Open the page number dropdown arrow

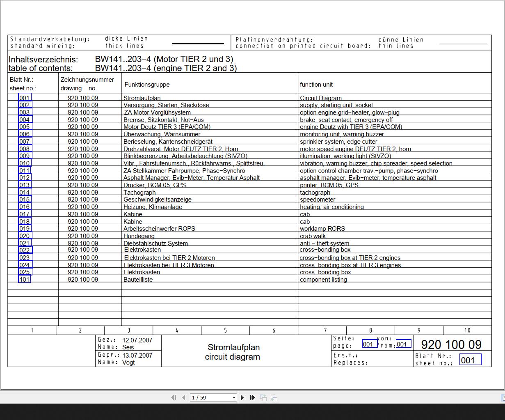(234, 397)
